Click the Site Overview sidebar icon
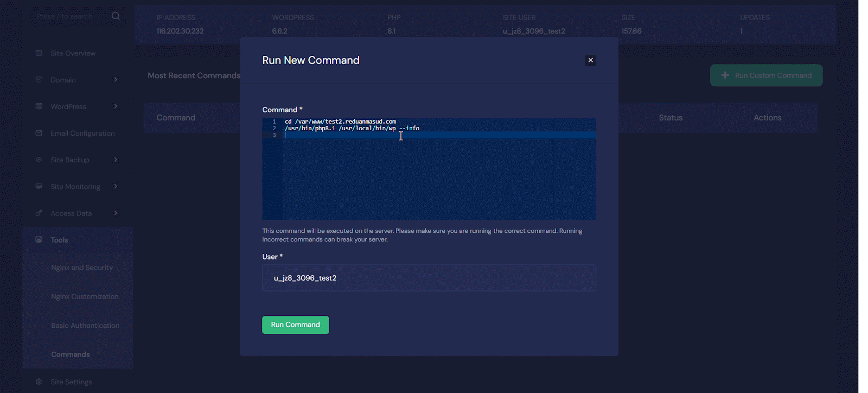This screenshot has width=868, height=393. 39,53
